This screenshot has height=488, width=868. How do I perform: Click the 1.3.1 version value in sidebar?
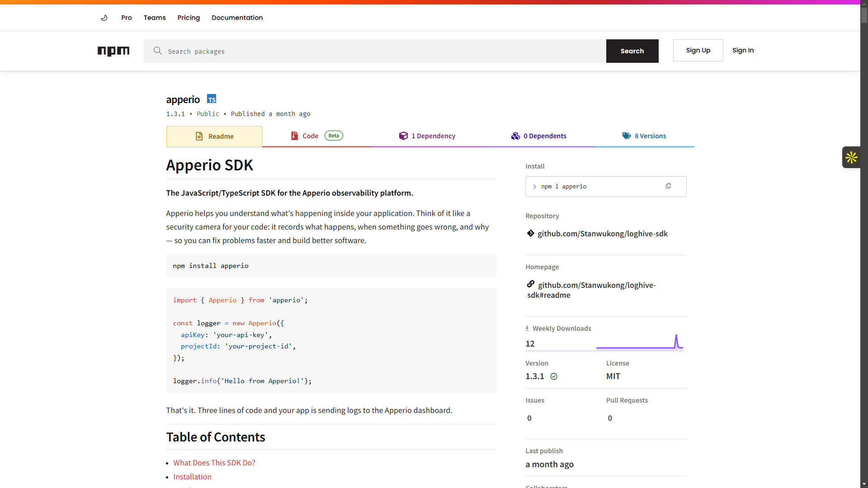pos(535,376)
